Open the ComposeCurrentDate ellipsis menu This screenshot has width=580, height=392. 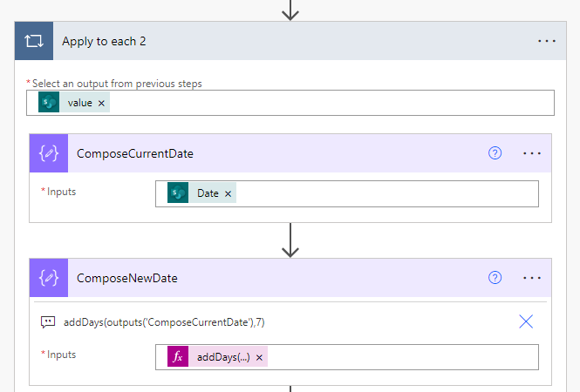pos(532,153)
